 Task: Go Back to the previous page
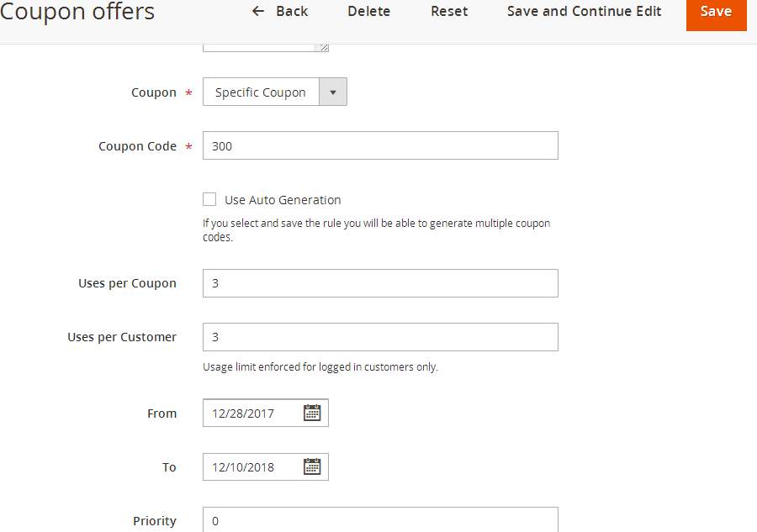281,11
